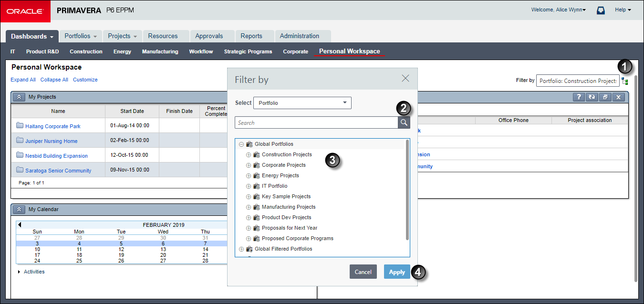Select Energy Projects in the portfolio tree

tap(280, 175)
